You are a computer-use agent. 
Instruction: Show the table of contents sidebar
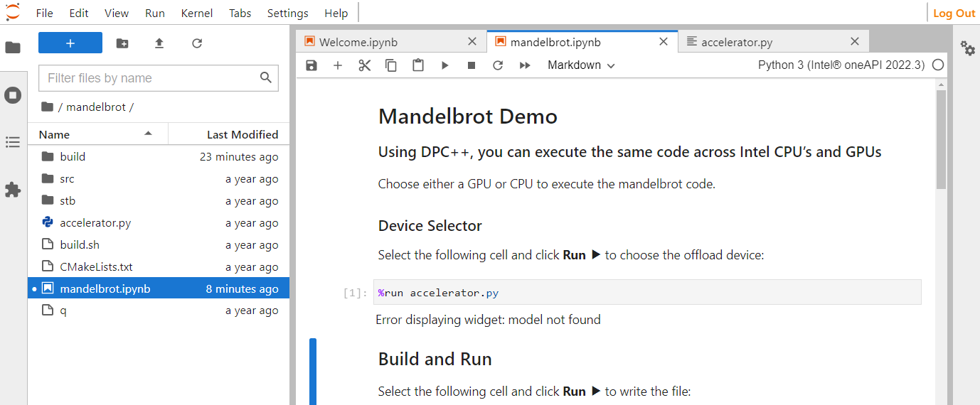(13, 142)
